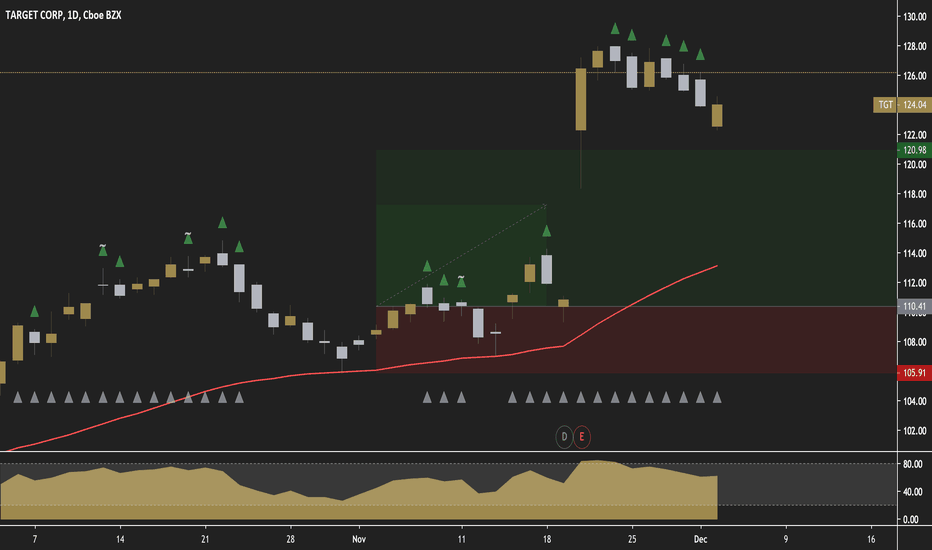932x550 pixels.
Task: Click the green profit zone of long position
Action: coord(636,228)
